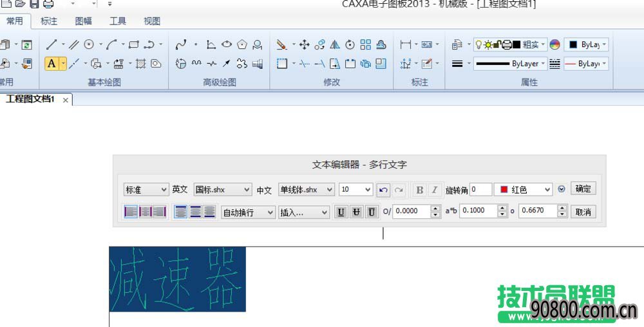Toggle Italic in text editor
Viewport: 644px width, 327px height.
(434, 190)
